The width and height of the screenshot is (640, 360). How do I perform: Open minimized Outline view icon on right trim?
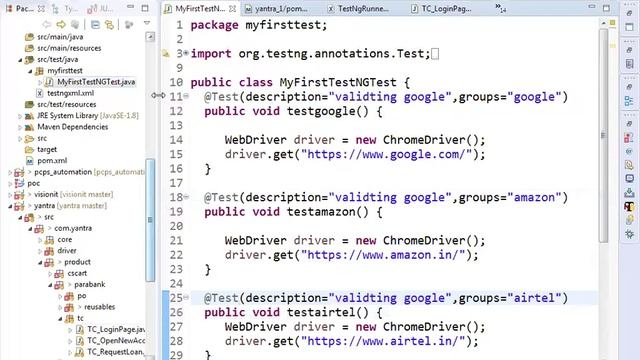[x=629, y=101]
